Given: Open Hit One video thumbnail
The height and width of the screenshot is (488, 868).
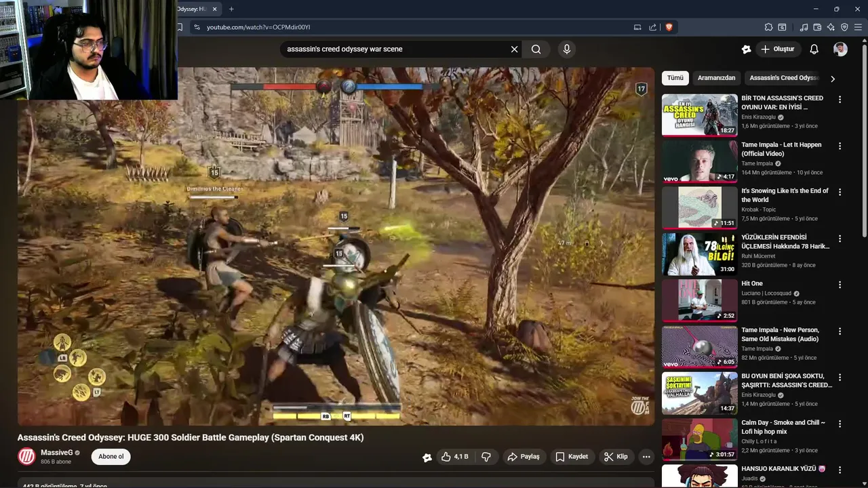Looking at the screenshot, I should (699, 300).
